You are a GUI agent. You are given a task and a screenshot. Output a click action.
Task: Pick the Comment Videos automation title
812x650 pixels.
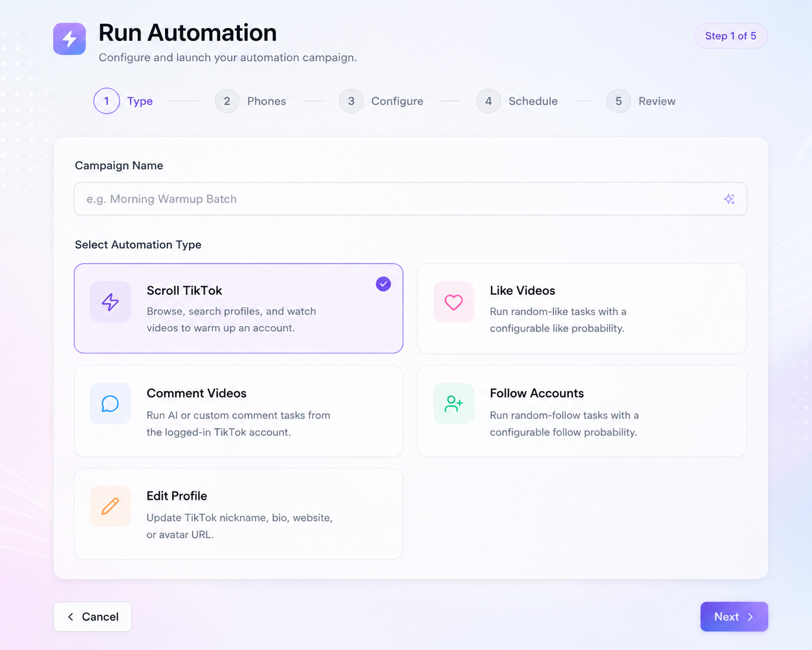[196, 393]
